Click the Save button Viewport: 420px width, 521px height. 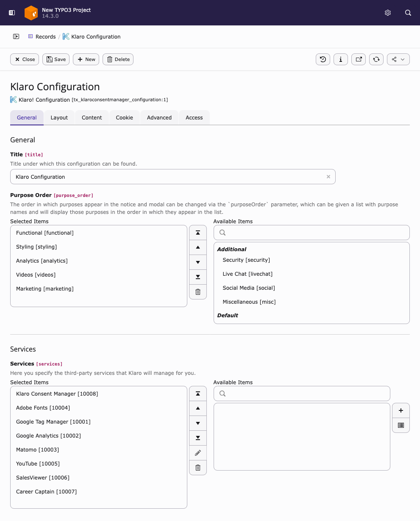tap(56, 59)
